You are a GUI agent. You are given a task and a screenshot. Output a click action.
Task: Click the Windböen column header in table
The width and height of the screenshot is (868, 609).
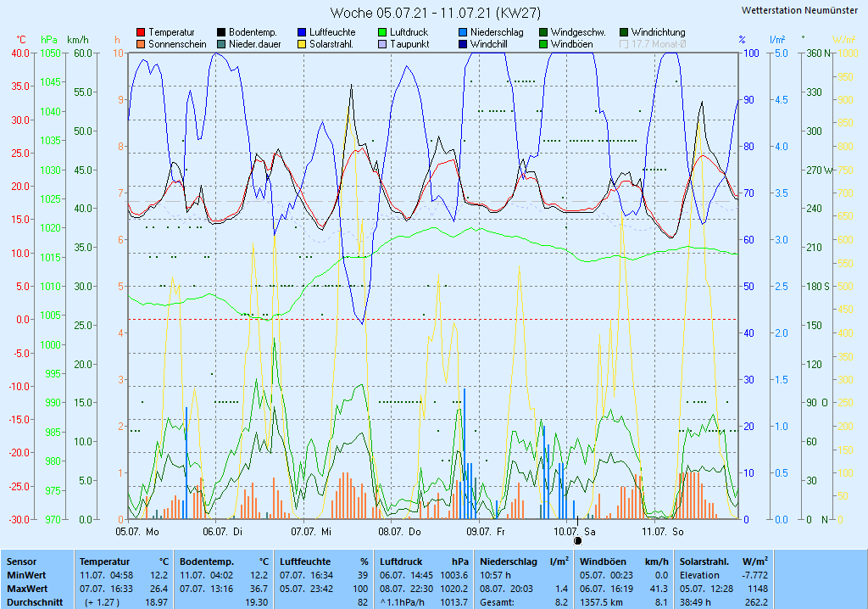[601, 562]
